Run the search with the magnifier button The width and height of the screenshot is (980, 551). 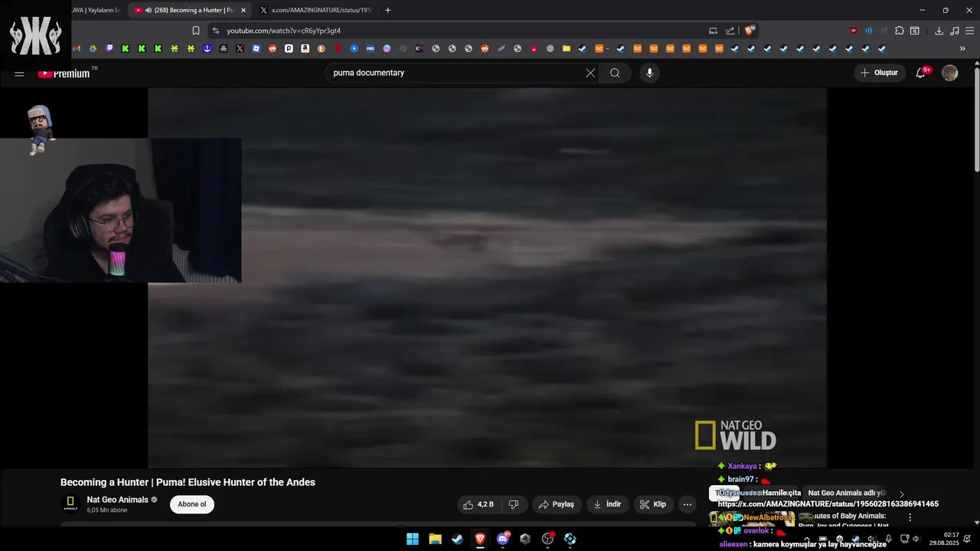coord(615,73)
